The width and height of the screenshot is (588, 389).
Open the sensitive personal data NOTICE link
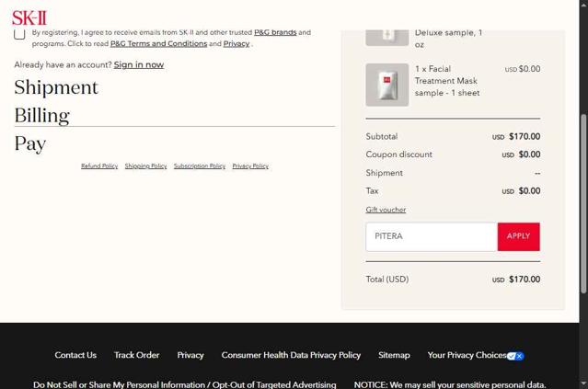(450, 385)
